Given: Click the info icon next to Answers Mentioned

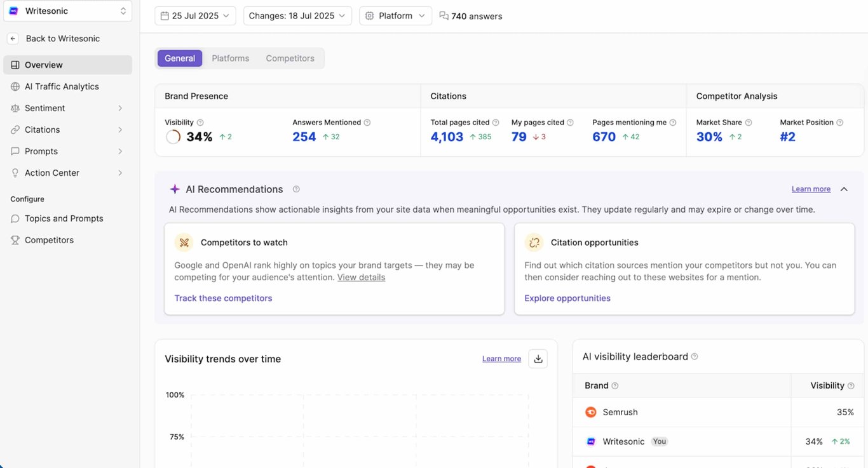Looking at the screenshot, I should (367, 123).
